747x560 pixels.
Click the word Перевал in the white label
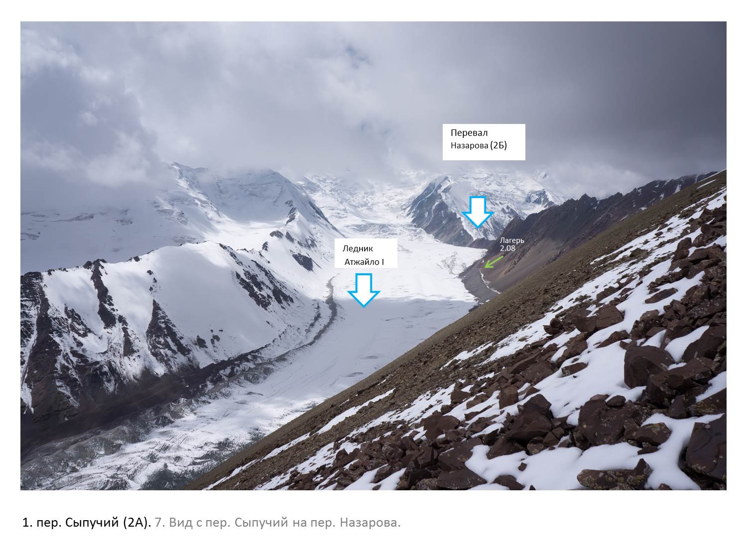pos(469,133)
